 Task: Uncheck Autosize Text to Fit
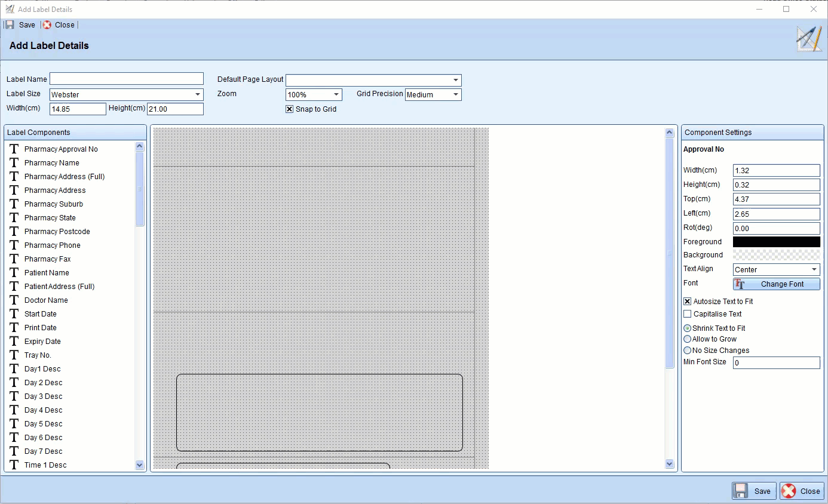pyautogui.click(x=688, y=302)
